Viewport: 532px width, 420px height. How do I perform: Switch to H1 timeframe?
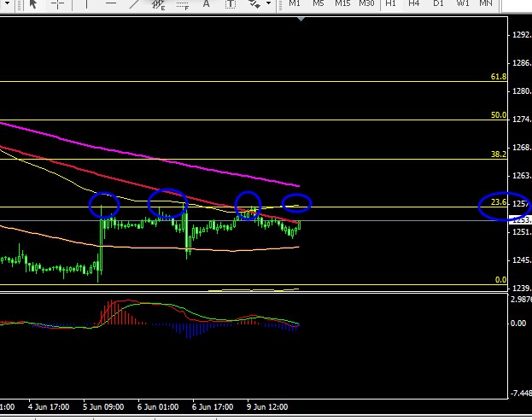pyautogui.click(x=390, y=3)
